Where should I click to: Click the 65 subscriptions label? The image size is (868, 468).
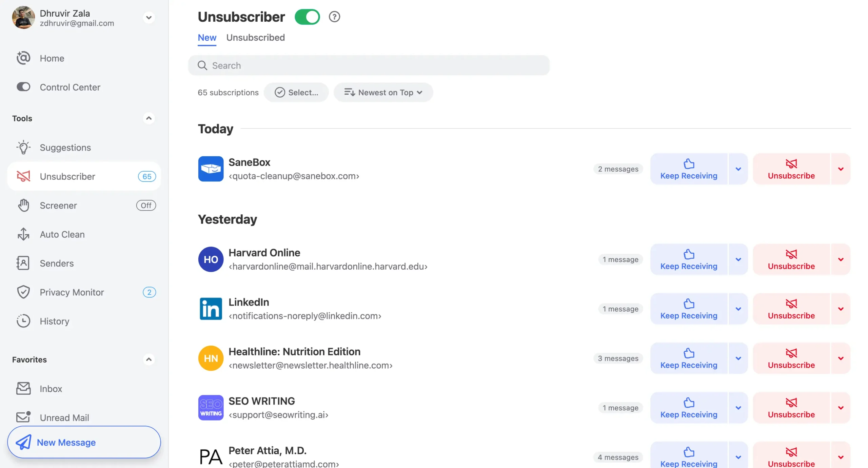coord(228,92)
